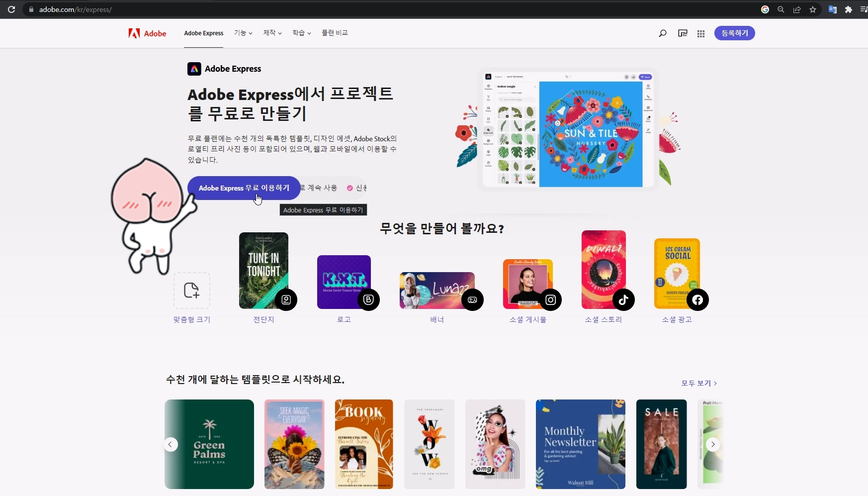
Task: Open the extensions puzzle icon
Action: click(849, 9)
